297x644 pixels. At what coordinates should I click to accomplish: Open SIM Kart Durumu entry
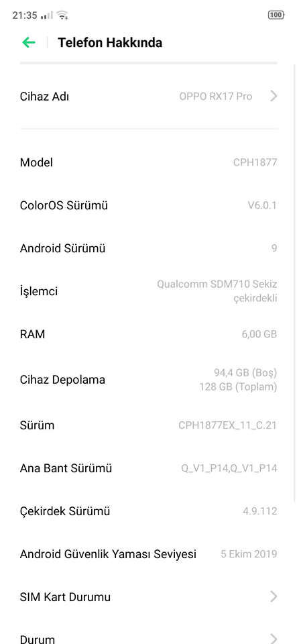tap(149, 597)
